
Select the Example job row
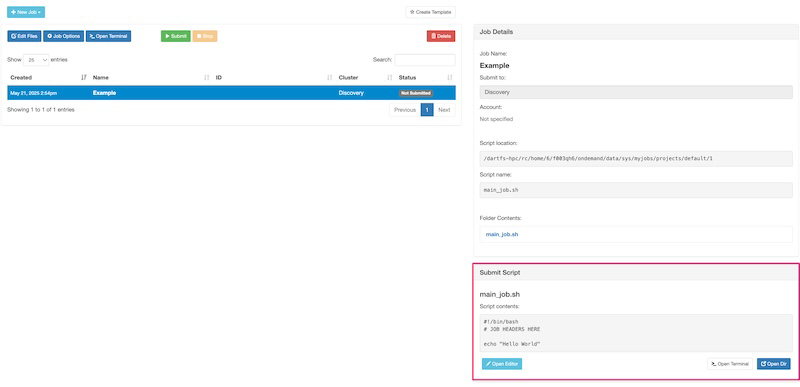click(231, 93)
